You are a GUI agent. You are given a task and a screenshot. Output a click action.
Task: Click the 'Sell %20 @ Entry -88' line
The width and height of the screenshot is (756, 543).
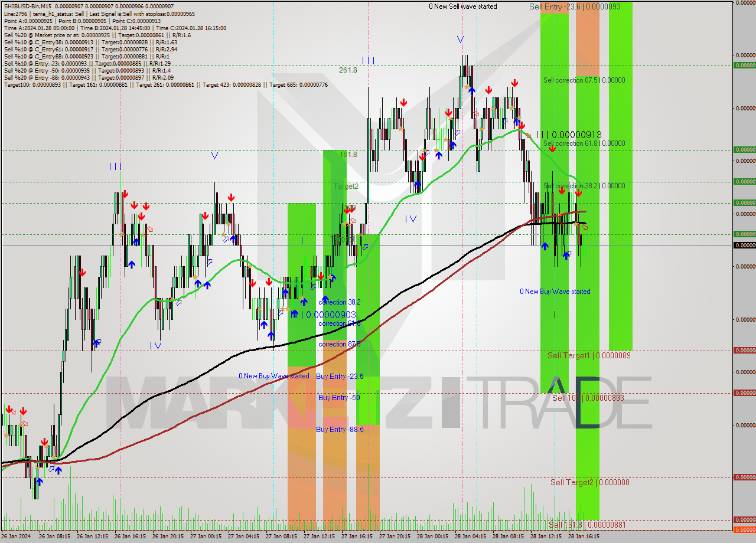click(89, 77)
